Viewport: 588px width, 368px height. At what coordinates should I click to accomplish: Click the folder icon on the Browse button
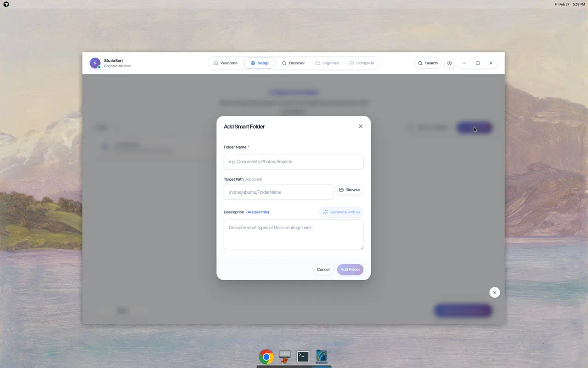(x=341, y=190)
